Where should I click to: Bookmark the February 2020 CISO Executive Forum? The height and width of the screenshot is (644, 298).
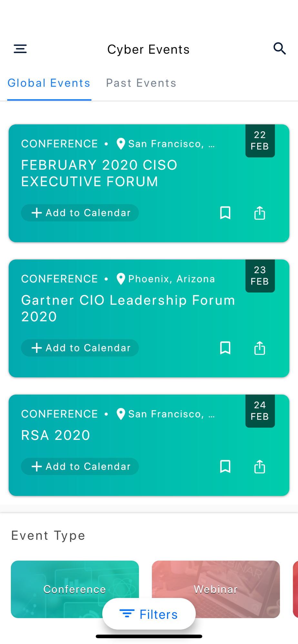coord(225,213)
